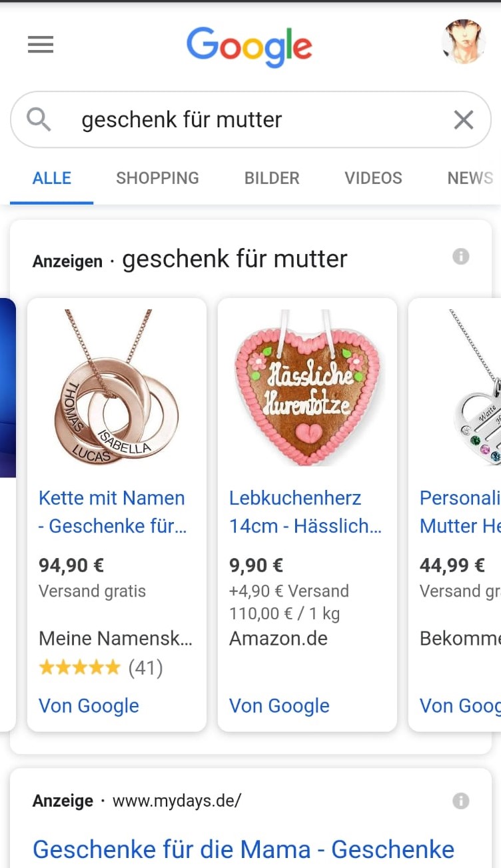Open 'Geschenke für die Mama' ad headline
Viewport: 501px width, 868px height.
pos(244,849)
